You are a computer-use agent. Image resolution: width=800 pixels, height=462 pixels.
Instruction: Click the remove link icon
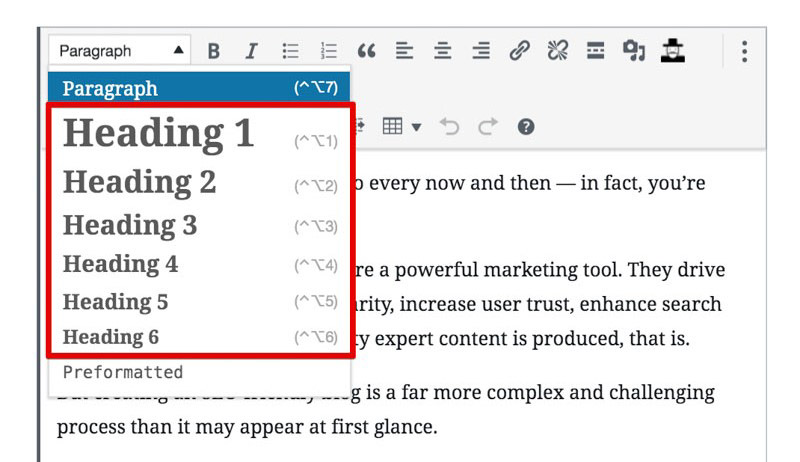(557, 51)
